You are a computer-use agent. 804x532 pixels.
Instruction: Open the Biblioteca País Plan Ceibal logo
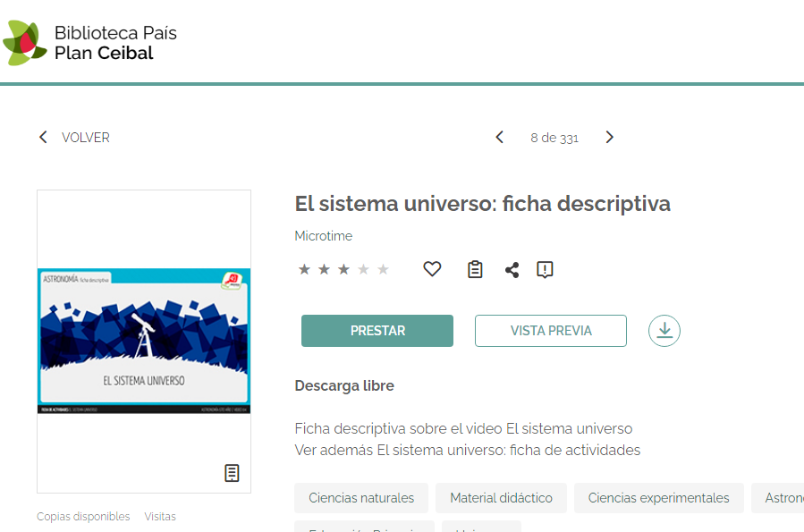tap(89, 43)
